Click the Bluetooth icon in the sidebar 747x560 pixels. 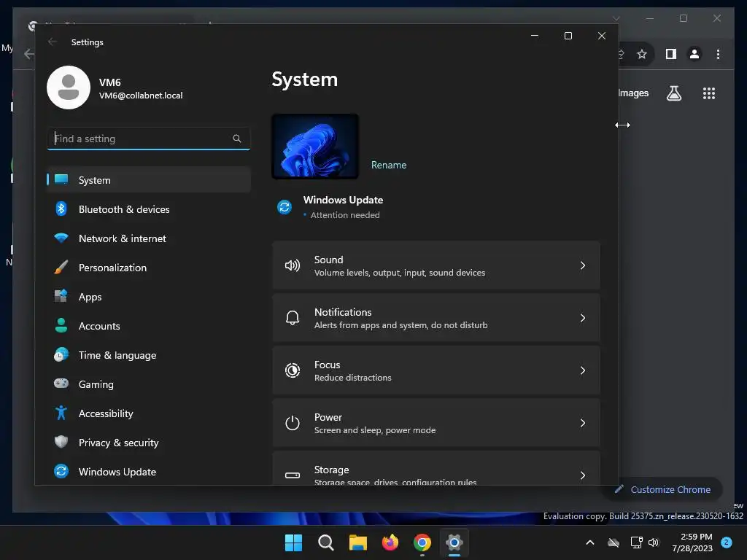[61, 209]
